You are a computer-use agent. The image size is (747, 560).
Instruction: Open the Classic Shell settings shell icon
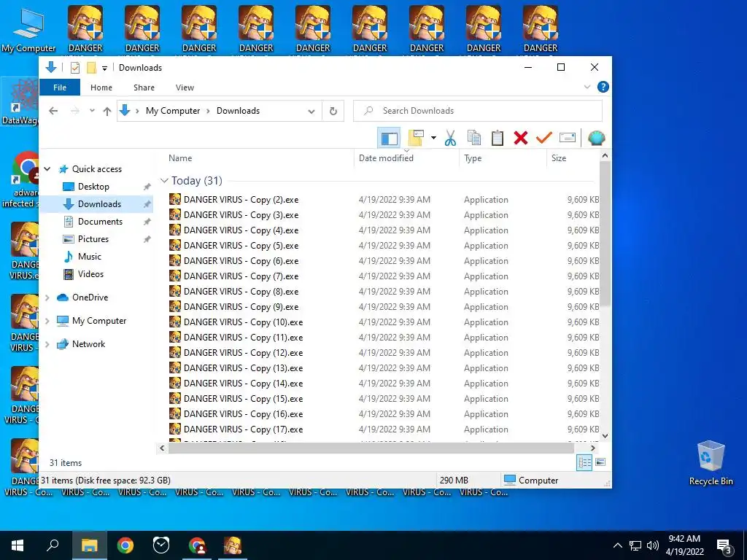[x=596, y=138]
